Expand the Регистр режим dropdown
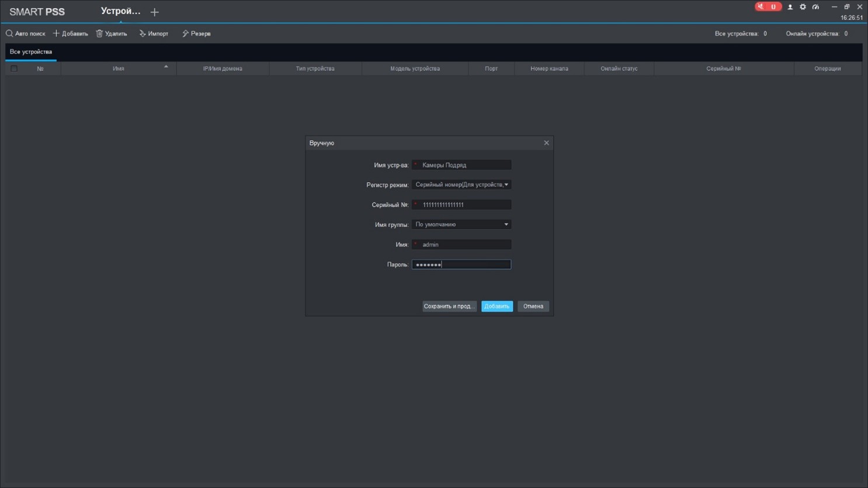Image resolution: width=868 pixels, height=488 pixels. (x=461, y=185)
